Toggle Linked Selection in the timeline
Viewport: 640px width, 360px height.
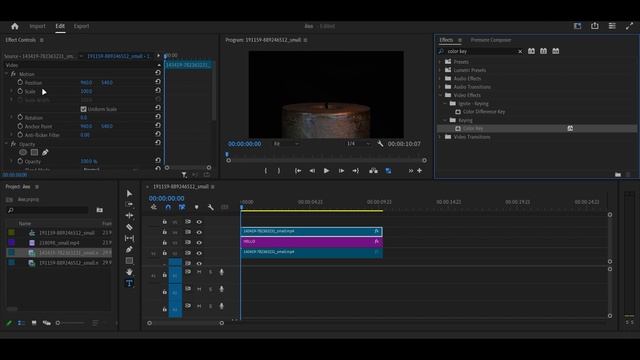click(182, 207)
